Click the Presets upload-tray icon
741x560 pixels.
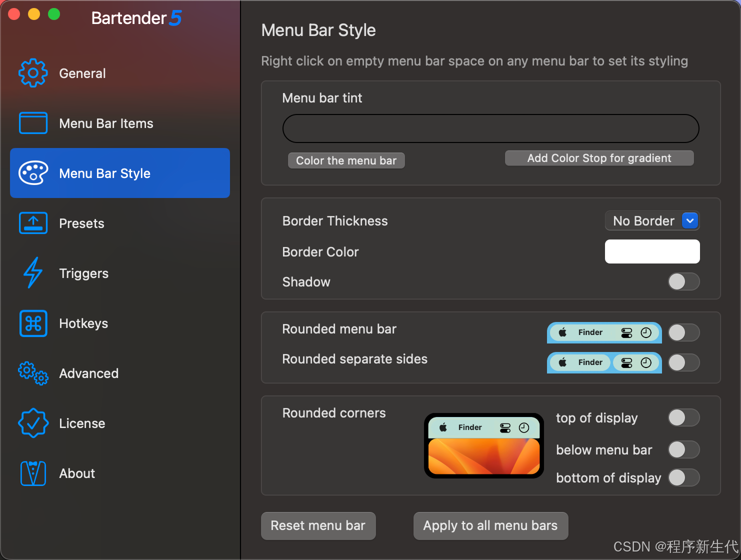pyautogui.click(x=33, y=223)
